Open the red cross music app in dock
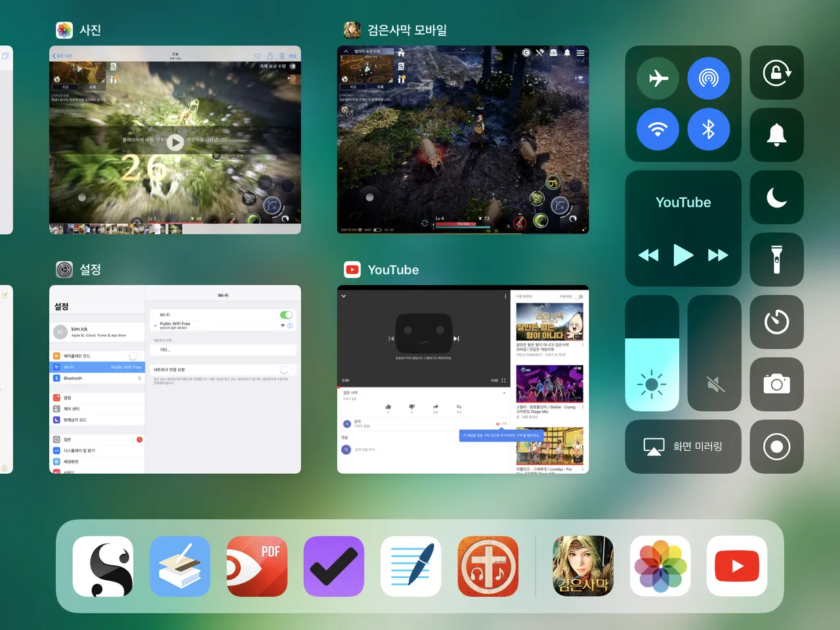Viewport: 840px width, 630px height. click(x=488, y=566)
